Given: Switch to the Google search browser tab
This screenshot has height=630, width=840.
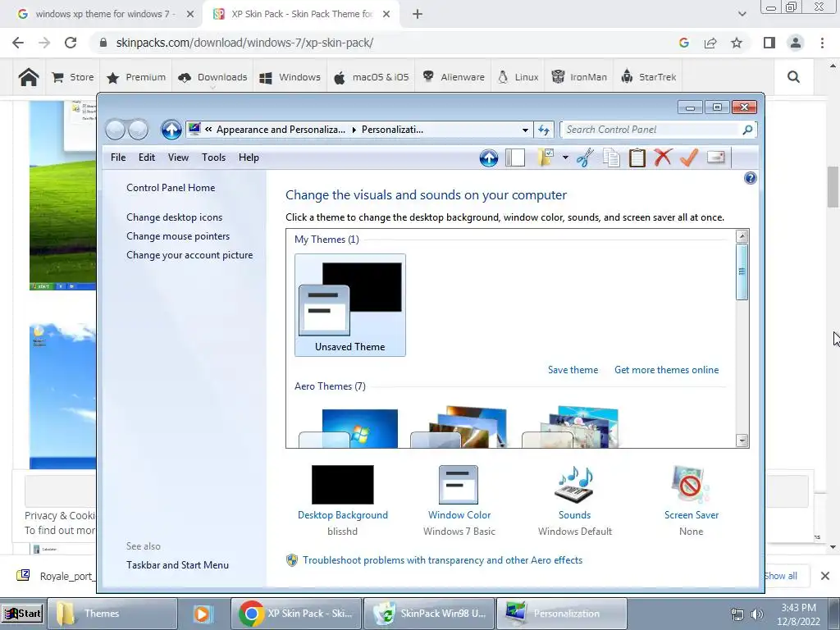Looking at the screenshot, I should 105,14.
